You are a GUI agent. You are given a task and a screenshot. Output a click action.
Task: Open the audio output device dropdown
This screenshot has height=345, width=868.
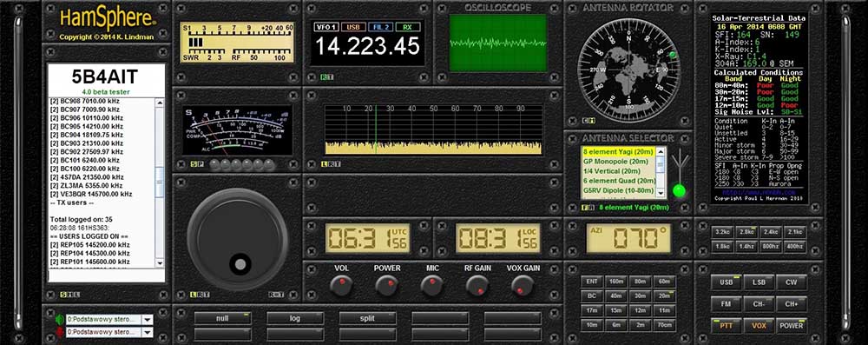pyautogui.click(x=148, y=320)
